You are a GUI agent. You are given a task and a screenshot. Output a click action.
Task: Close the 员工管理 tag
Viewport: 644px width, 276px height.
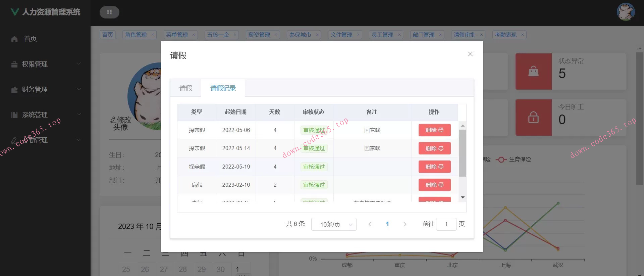point(399,35)
